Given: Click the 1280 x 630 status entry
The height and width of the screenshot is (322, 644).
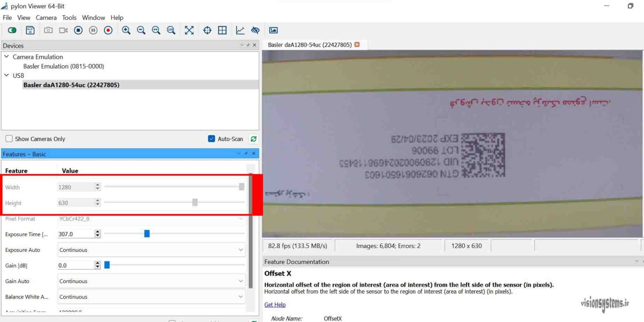Looking at the screenshot, I should tap(467, 246).
